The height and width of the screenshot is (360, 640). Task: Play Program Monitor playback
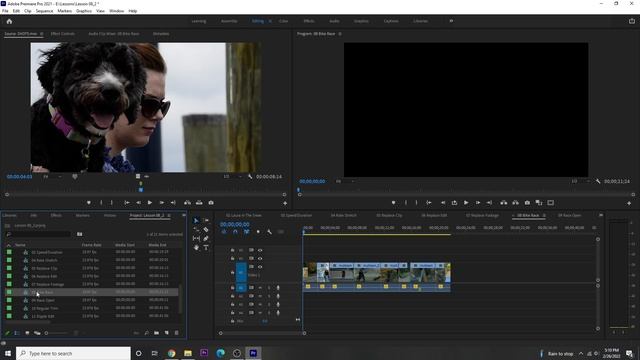point(466,203)
